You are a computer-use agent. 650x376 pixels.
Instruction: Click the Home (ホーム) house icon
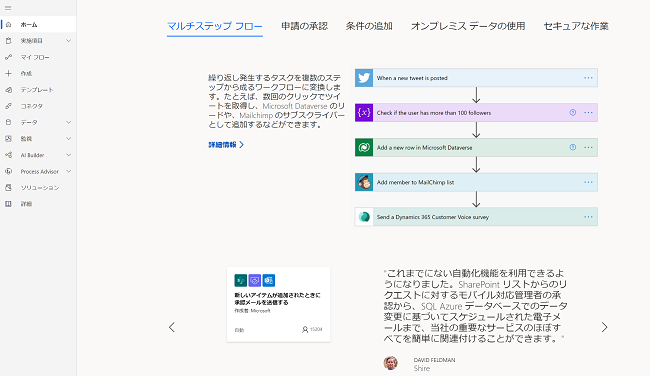pos(8,24)
